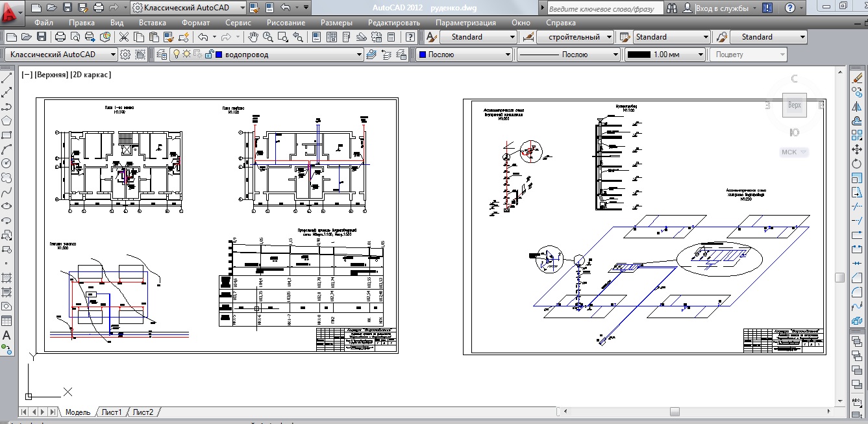Select the Erase tool in modify toolbar
Viewport: 868px width, 424px height.
pyautogui.click(x=857, y=78)
